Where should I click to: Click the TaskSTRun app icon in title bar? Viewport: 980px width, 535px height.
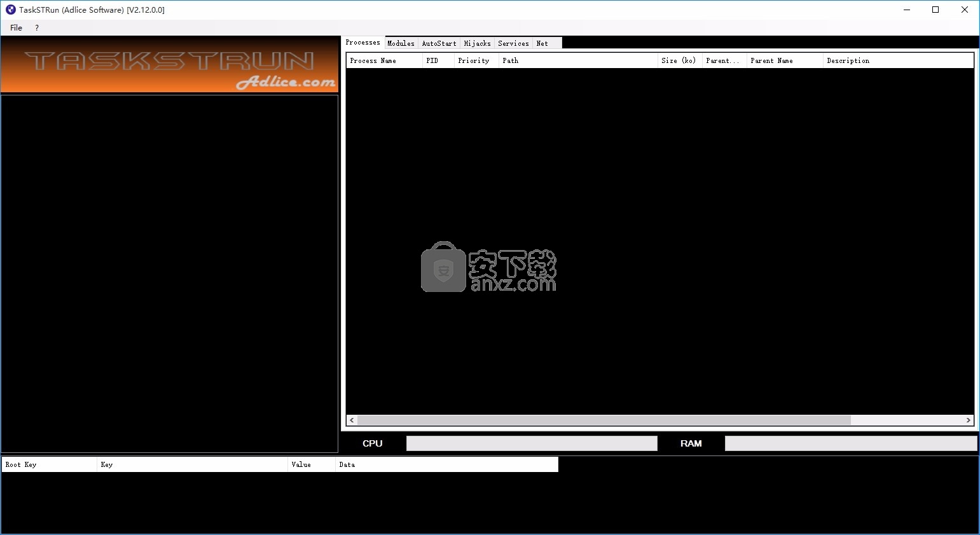tap(10, 10)
